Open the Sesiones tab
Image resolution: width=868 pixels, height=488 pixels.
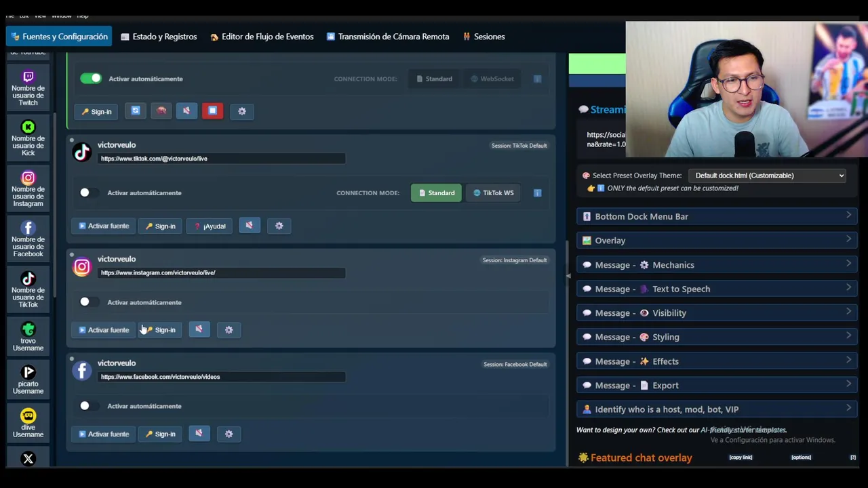(484, 37)
